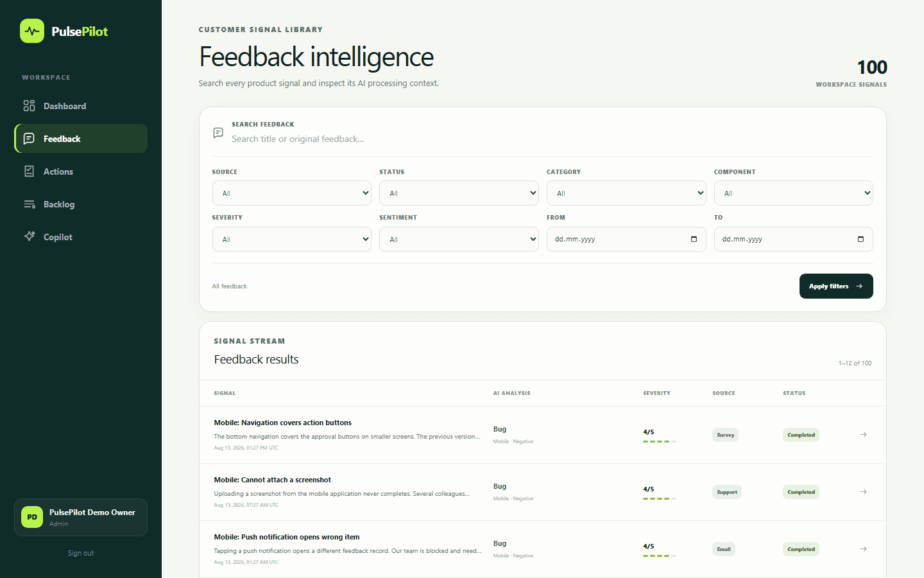Open the Sentiment filter dropdown
Screen dimensions: 924x578
[459, 240]
